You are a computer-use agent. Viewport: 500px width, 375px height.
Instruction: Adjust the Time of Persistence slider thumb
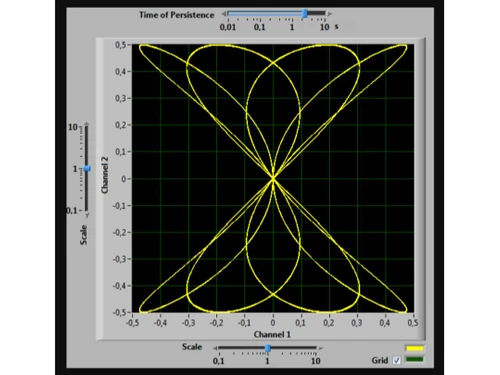[x=305, y=14]
